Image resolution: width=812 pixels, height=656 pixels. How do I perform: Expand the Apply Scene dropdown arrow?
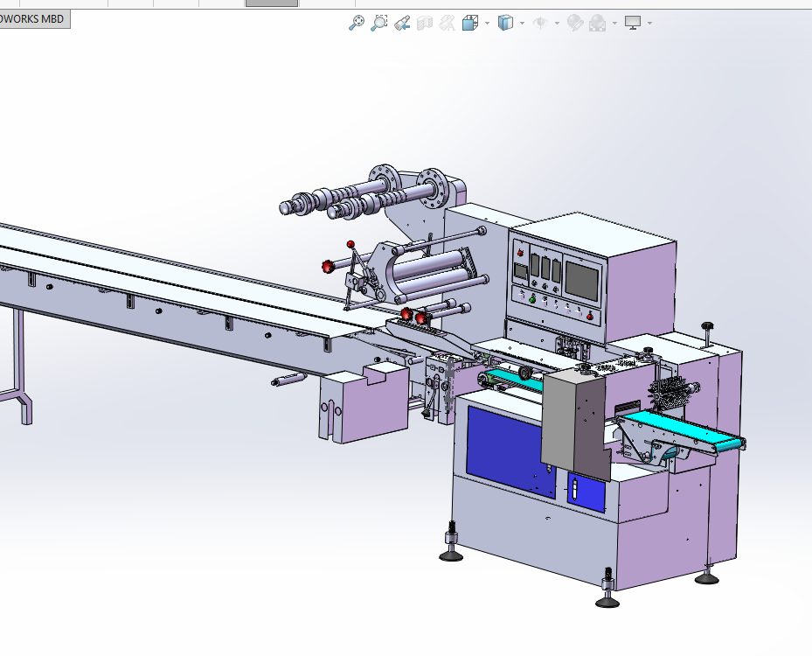(x=614, y=24)
